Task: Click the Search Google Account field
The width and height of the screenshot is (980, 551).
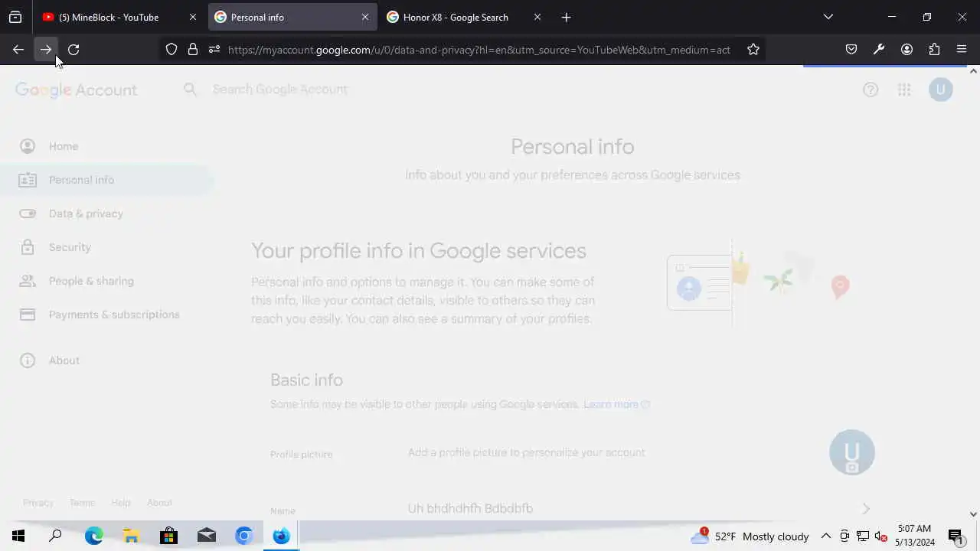Action: click(x=280, y=90)
